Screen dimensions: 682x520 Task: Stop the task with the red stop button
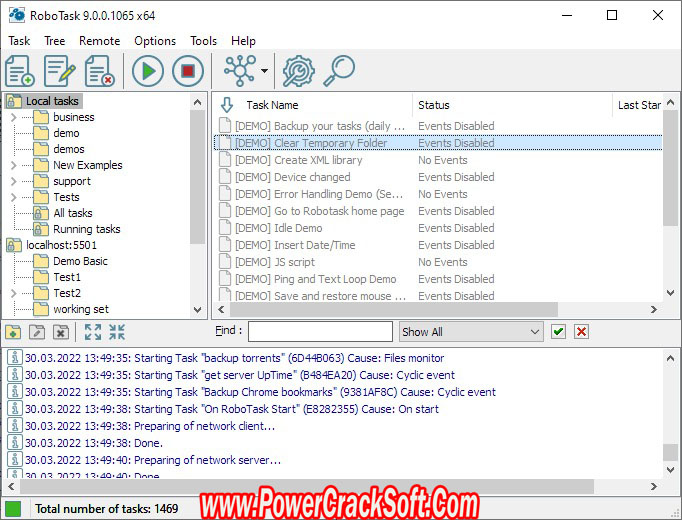187,71
